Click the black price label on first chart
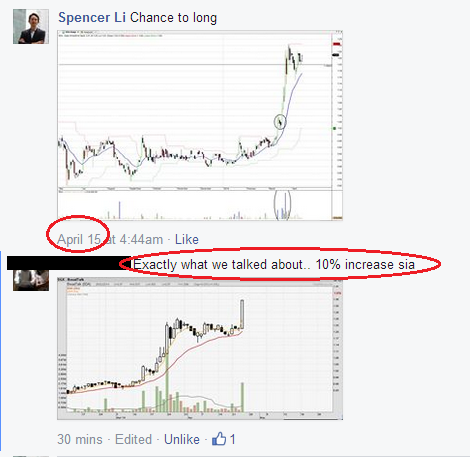Screen dimensions: 470x457 click(x=336, y=55)
